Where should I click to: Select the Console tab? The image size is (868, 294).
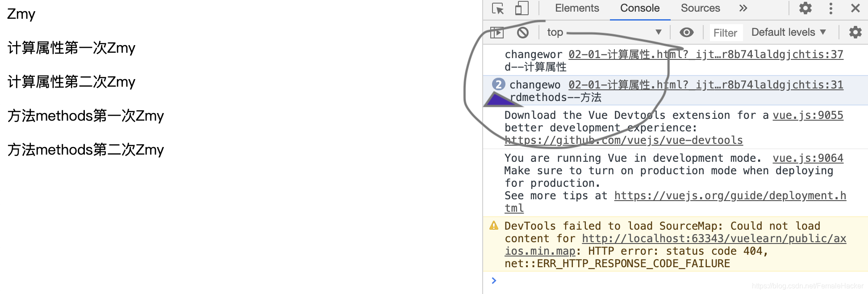click(x=640, y=8)
